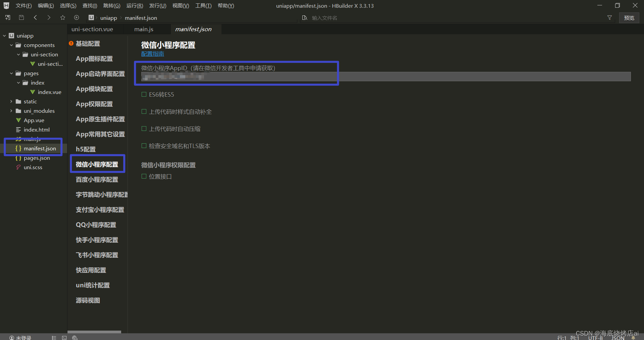
Task: Toggle 检查安全域名和TLS版本 checkbox
Action: pos(144,146)
